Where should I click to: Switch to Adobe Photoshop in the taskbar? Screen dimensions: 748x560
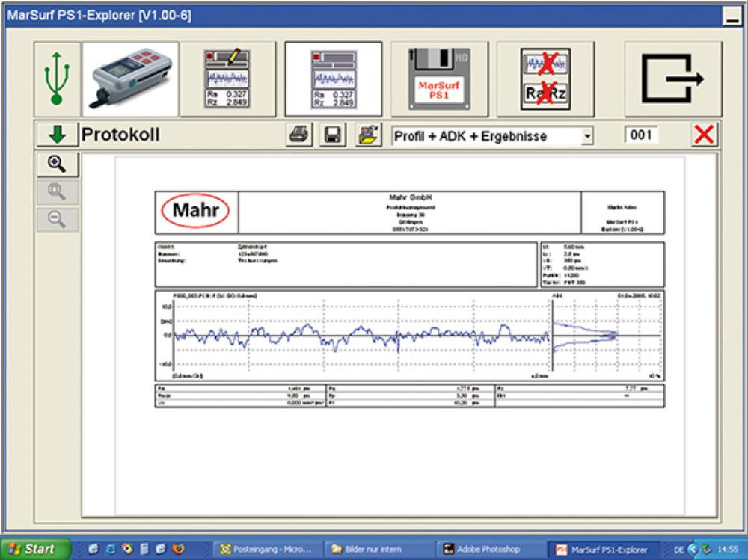point(486,549)
